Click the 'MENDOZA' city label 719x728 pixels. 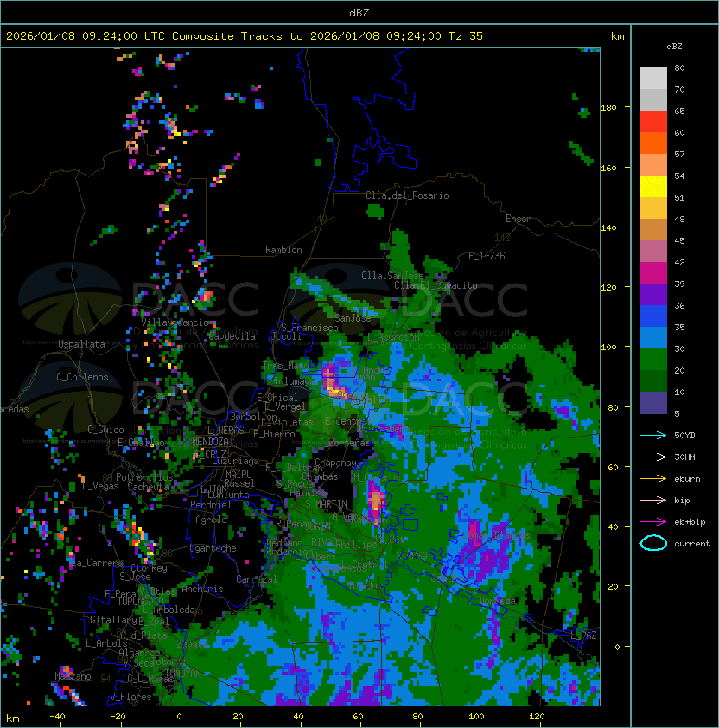[x=210, y=441]
